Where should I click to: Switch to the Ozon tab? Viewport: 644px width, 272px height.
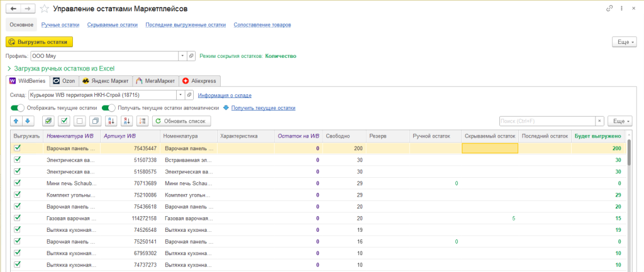coord(64,81)
